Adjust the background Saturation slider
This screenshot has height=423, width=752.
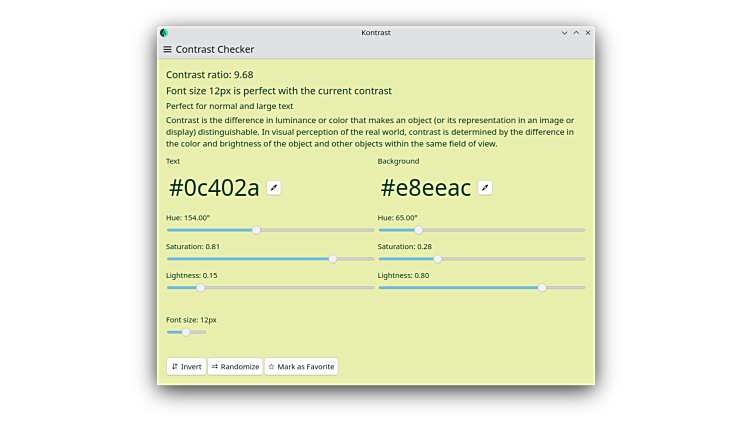[x=437, y=259]
